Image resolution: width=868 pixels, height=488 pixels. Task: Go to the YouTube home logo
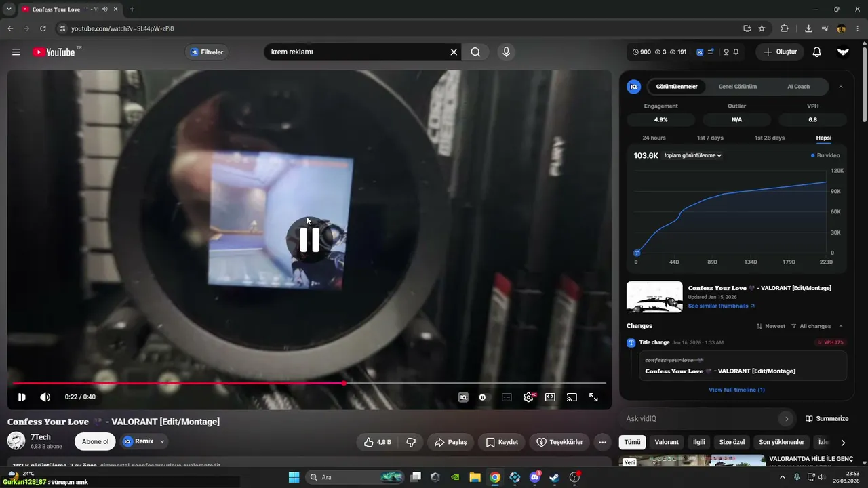point(54,52)
